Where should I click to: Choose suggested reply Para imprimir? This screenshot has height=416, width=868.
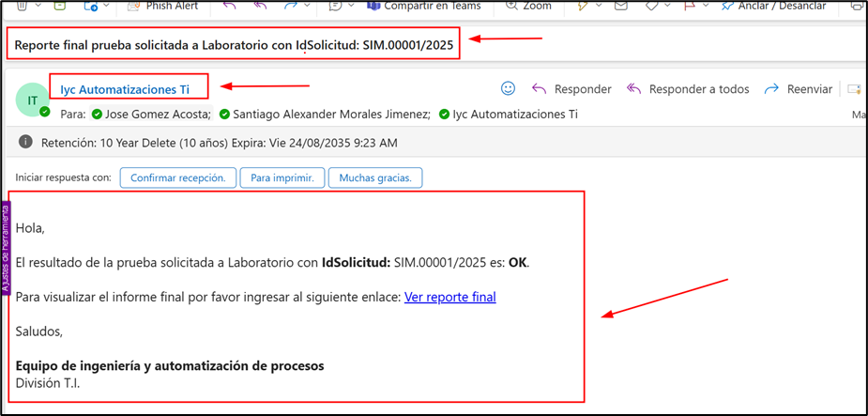[282, 177]
